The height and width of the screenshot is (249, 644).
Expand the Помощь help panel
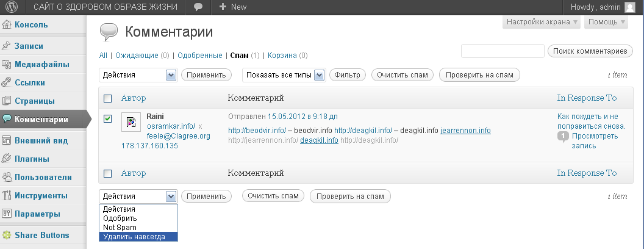(x=606, y=22)
